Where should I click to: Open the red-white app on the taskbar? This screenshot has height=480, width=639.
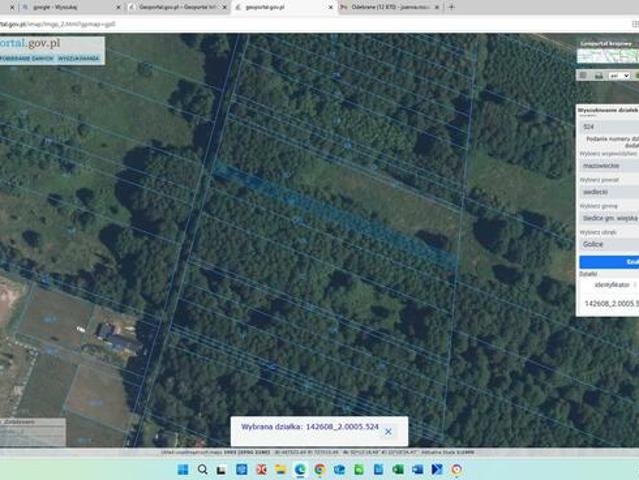pyautogui.click(x=261, y=469)
